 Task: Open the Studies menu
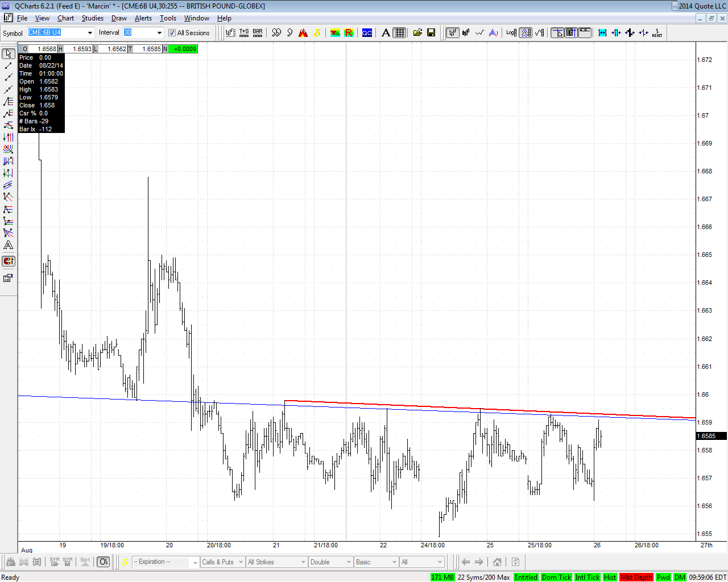(x=93, y=18)
